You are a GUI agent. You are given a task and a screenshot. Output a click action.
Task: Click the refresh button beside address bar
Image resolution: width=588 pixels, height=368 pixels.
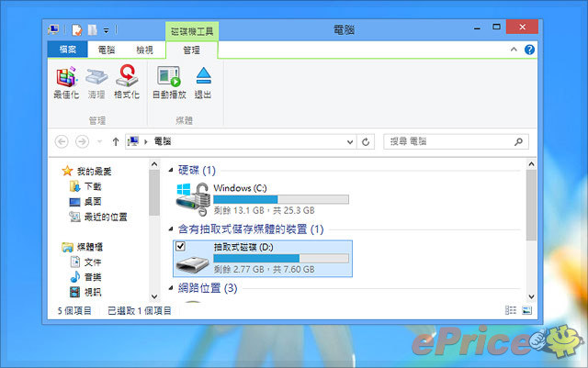[366, 142]
